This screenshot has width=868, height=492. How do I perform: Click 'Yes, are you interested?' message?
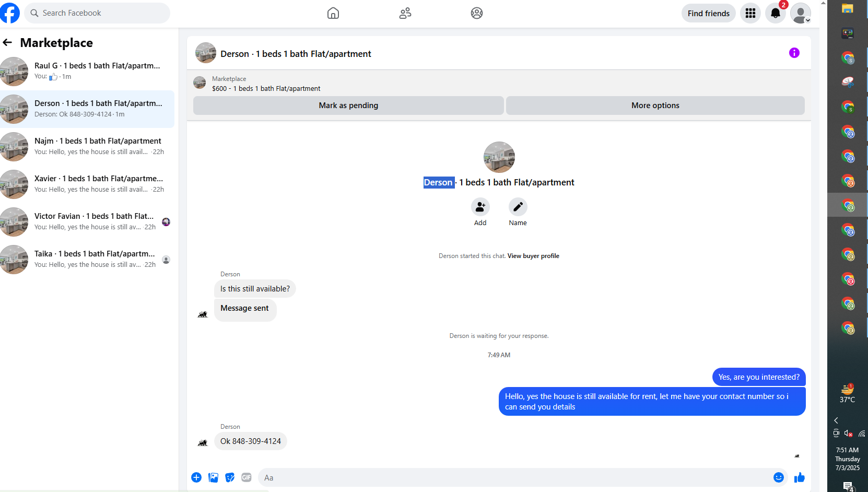point(759,377)
